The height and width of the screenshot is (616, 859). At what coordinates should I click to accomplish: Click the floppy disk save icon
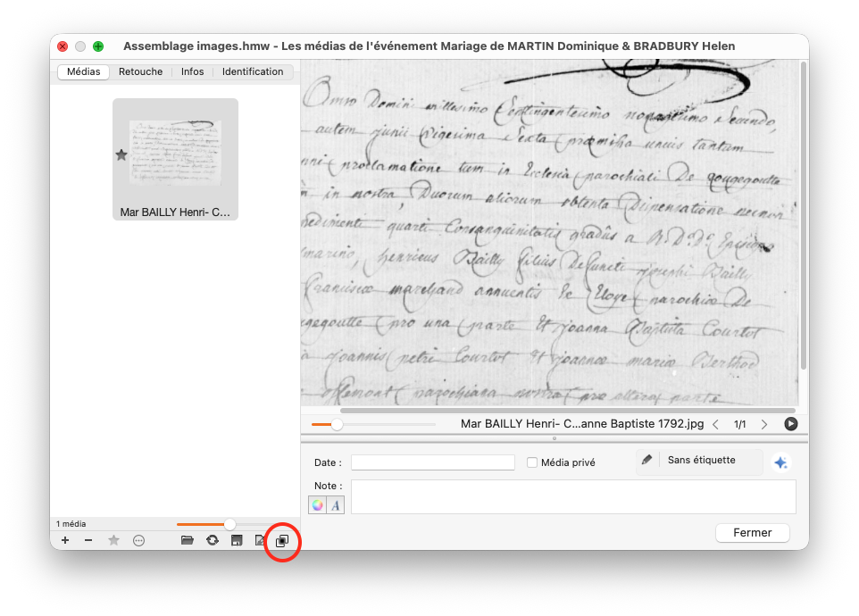237,540
